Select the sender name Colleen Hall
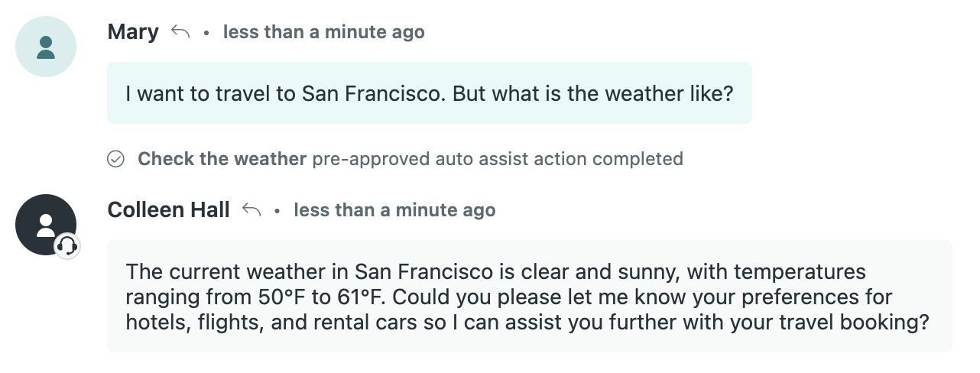Screen dimensions: 980x373 click(169, 209)
